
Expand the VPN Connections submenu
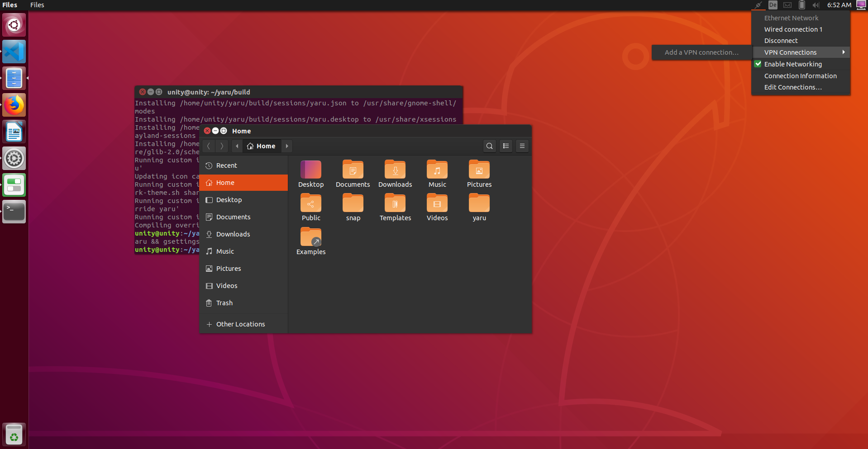click(801, 52)
